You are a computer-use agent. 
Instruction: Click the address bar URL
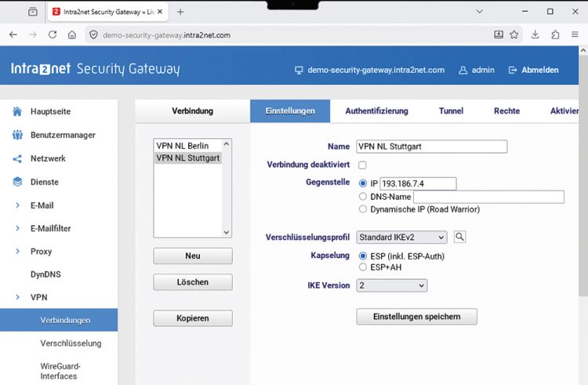[166, 35]
